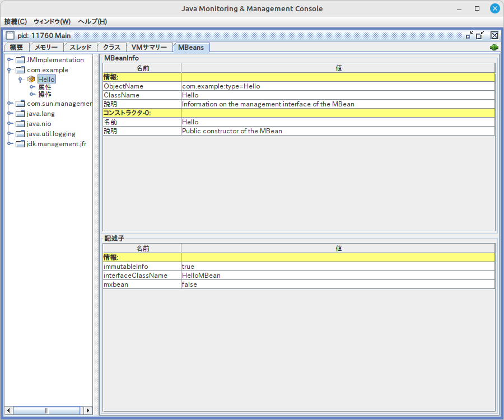Click the interfaceClassName value HelloMBean
Screen dimensions: 504x420
coord(338,276)
